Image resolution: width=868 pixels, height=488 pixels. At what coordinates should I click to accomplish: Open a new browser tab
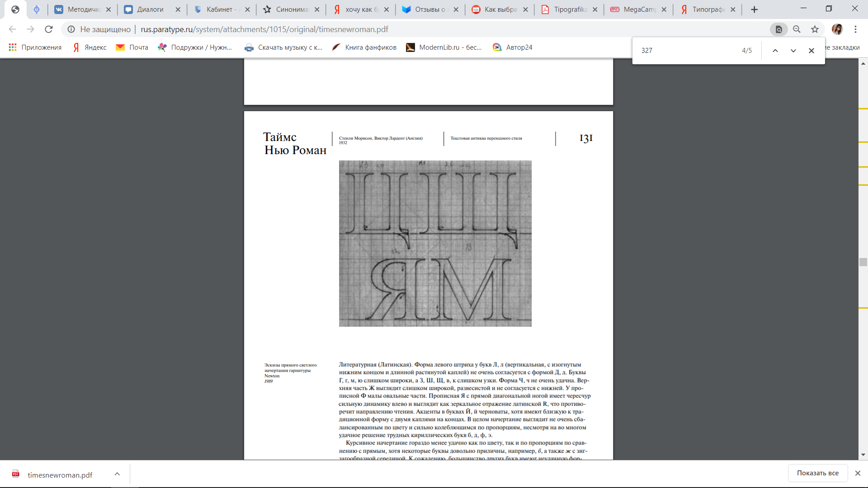(x=754, y=9)
